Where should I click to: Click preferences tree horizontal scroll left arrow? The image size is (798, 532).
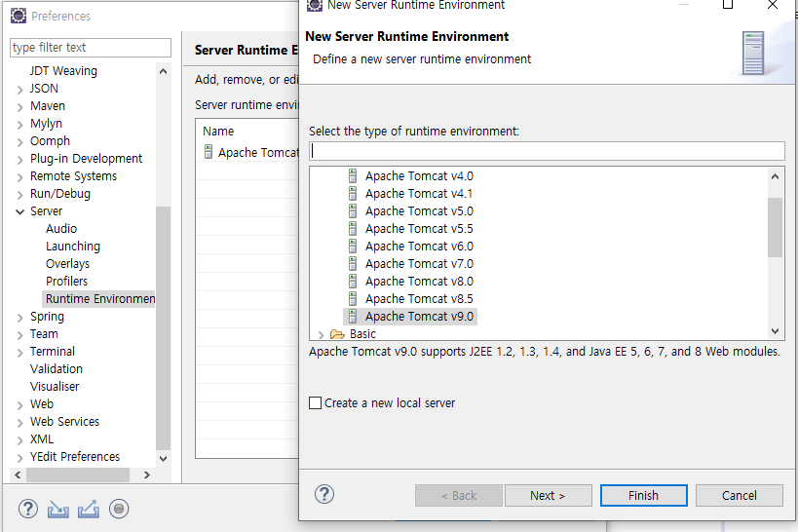pyautogui.click(x=18, y=475)
